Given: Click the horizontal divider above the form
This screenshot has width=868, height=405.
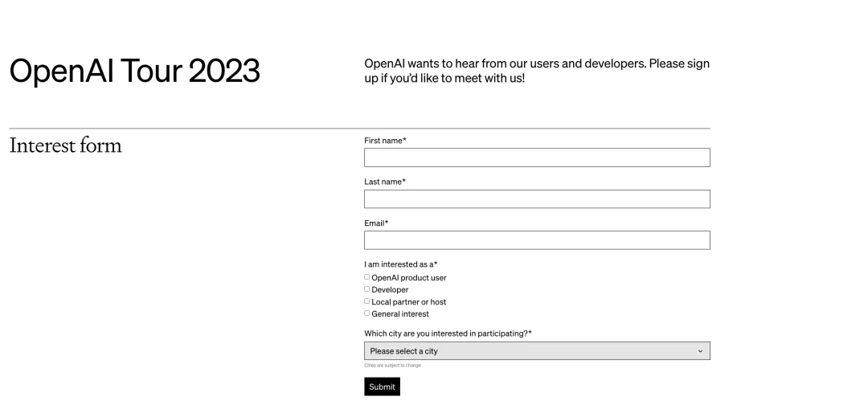Looking at the screenshot, I should click(x=359, y=129).
